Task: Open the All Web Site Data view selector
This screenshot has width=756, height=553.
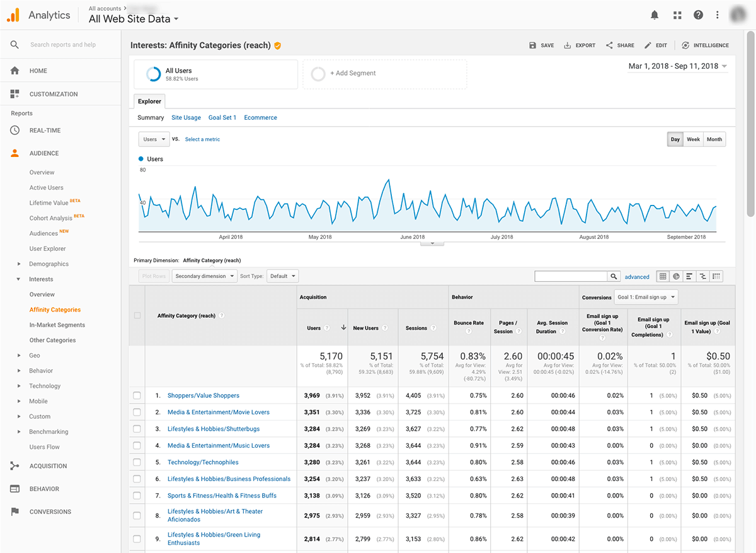Action: click(134, 19)
